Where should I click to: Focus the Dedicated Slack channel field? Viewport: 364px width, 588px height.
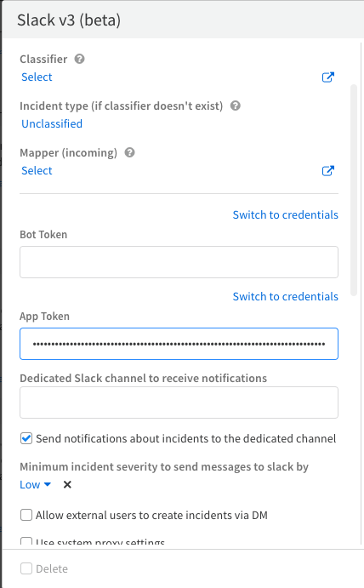coord(179,402)
